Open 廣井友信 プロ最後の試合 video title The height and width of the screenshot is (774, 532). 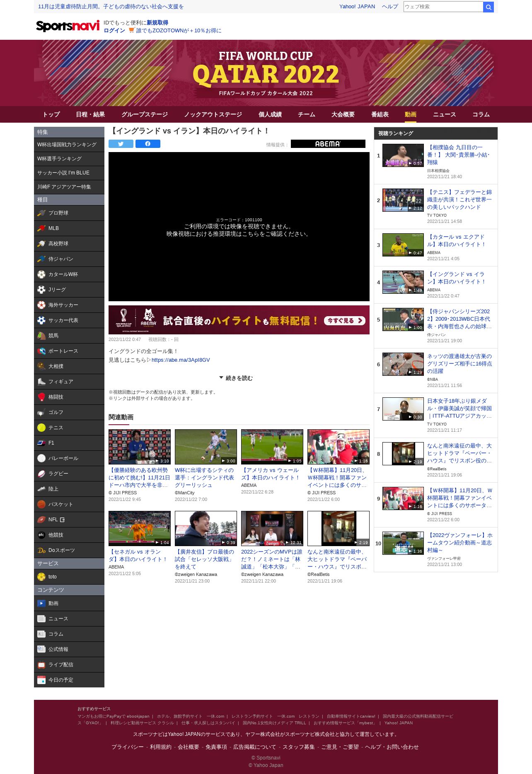click(205, 559)
